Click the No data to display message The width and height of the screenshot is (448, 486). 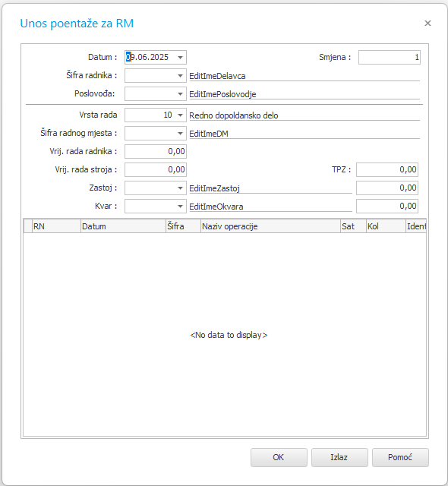[229, 335]
